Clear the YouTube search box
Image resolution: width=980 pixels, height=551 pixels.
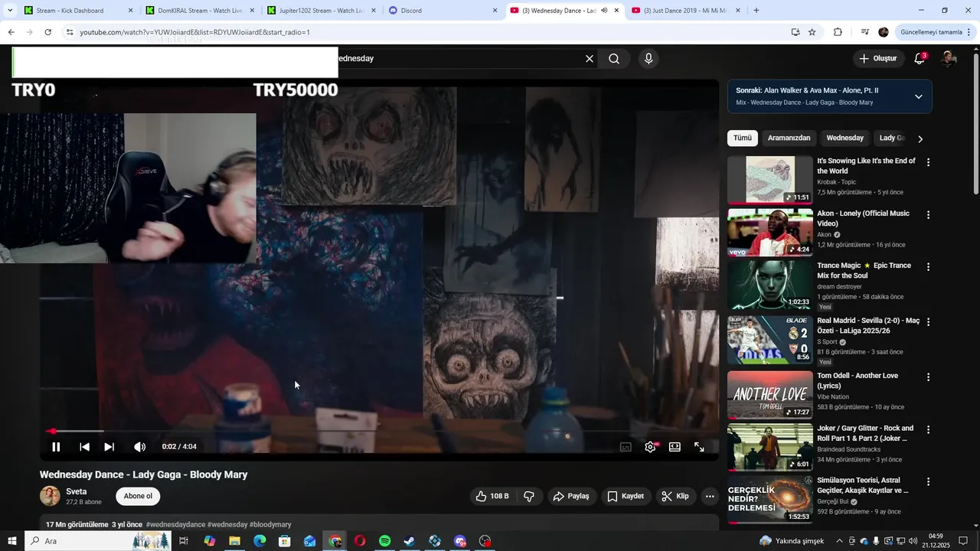(590, 59)
